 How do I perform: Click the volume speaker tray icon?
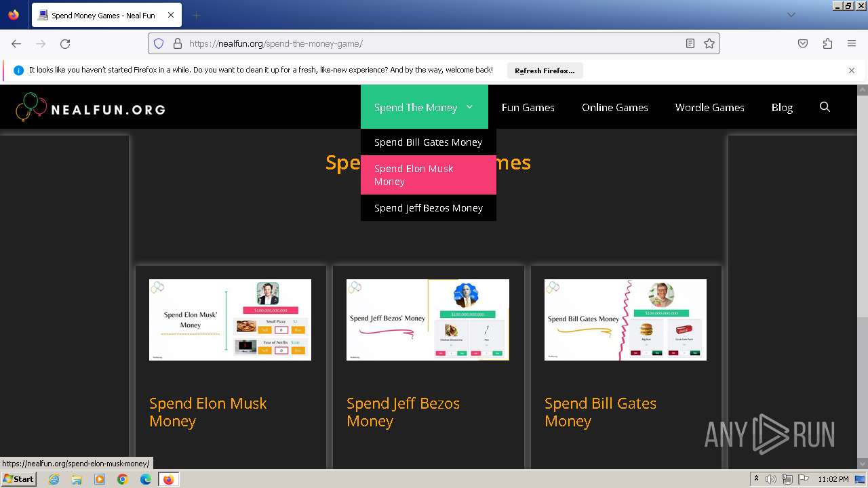click(771, 479)
